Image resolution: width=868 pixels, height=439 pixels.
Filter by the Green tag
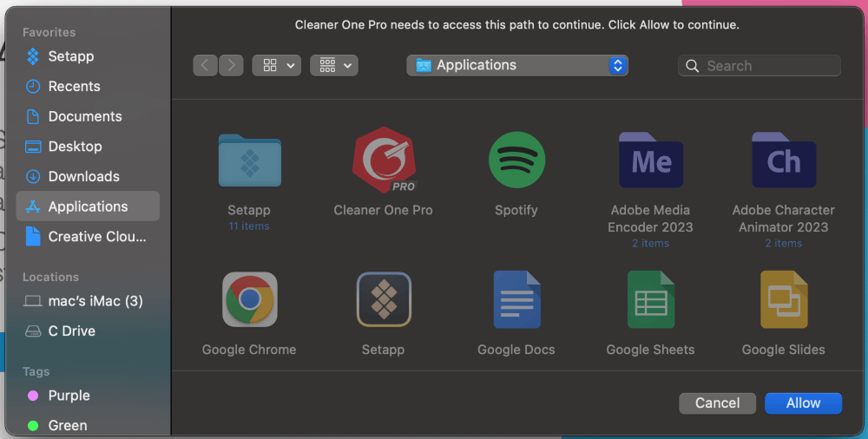(88, 425)
